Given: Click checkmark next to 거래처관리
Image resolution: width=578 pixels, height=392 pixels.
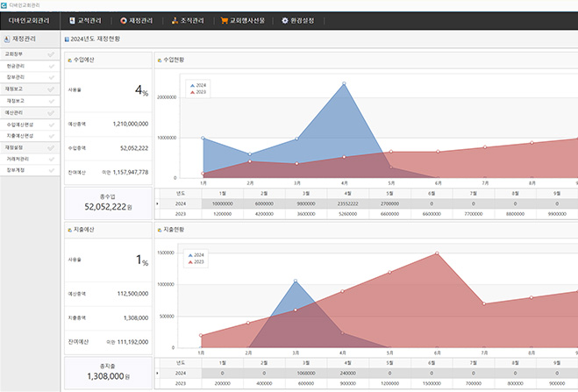Looking at the screenshot, I should (52, 159).
